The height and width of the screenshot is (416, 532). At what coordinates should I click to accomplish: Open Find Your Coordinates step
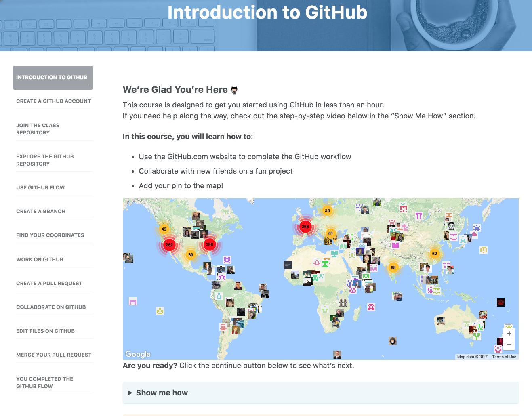coord(50,235)
